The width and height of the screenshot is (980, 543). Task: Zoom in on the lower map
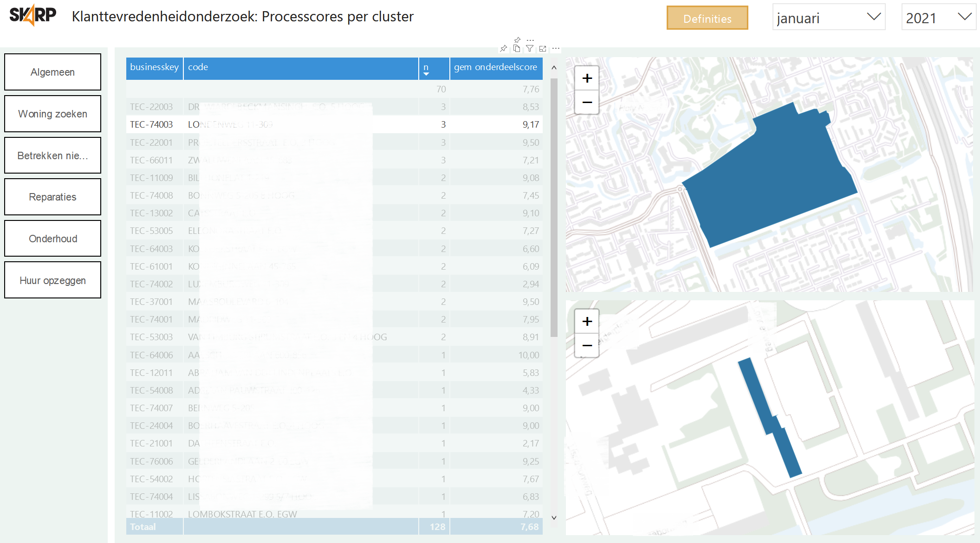click(587, 321)
